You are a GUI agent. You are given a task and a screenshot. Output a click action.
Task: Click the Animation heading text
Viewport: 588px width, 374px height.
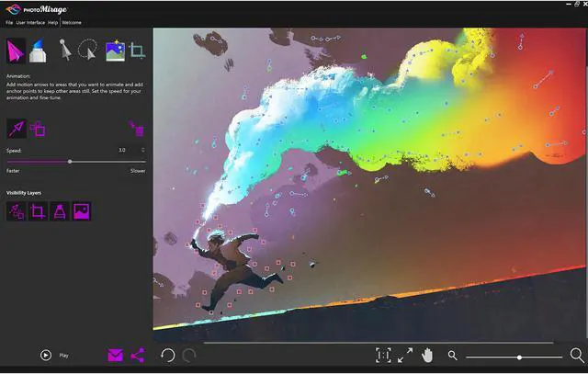point(18,76)
